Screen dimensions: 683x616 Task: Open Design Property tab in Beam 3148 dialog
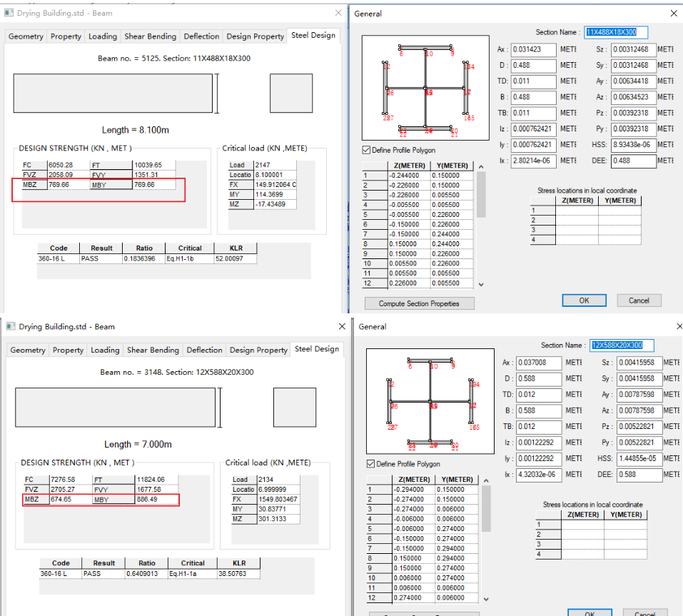tap(258, 350)
